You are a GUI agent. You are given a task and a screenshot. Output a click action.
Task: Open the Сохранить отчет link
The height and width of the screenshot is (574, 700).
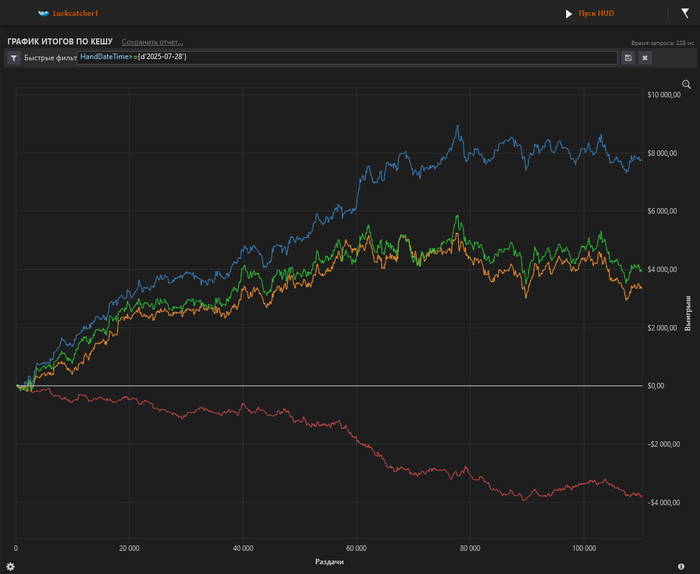pos(152,42)
